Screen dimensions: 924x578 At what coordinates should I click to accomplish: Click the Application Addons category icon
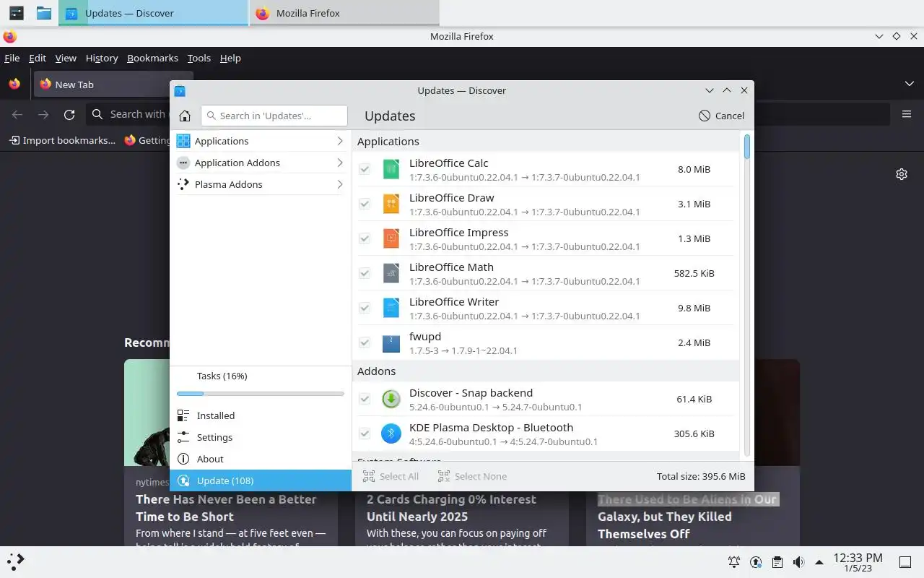tap(183, 163)
